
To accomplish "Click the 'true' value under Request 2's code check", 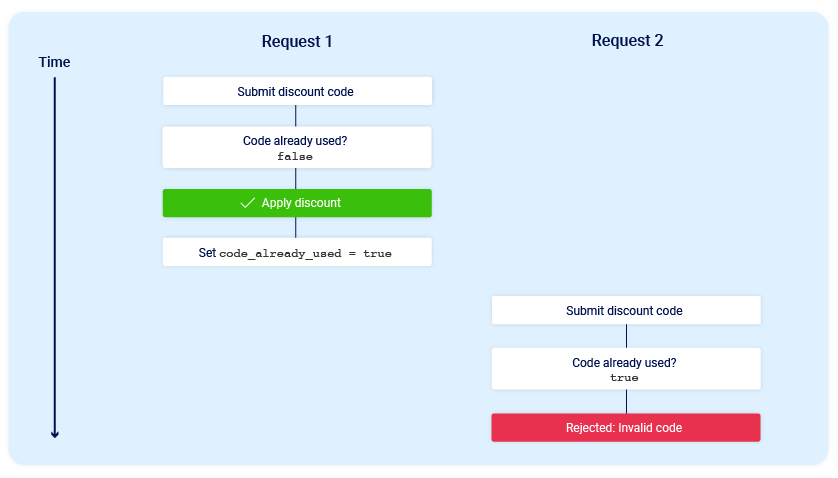I will [624, 378].
